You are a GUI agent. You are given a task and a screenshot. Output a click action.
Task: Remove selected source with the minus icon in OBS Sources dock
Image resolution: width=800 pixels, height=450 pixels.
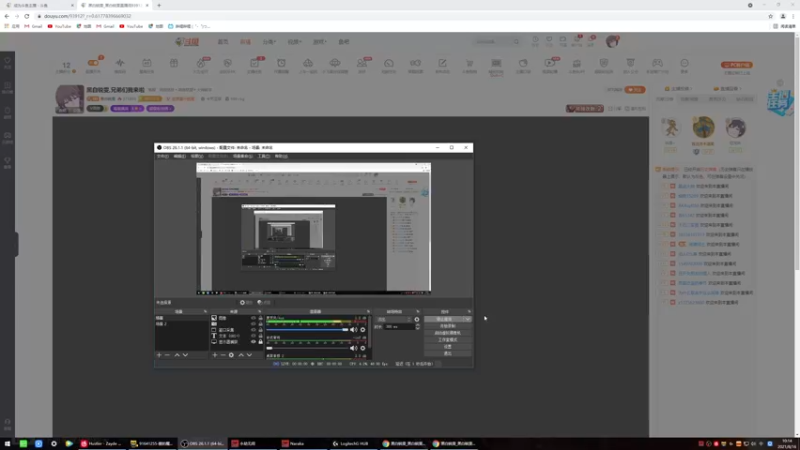pyautogui.click(x=222, y=355)
